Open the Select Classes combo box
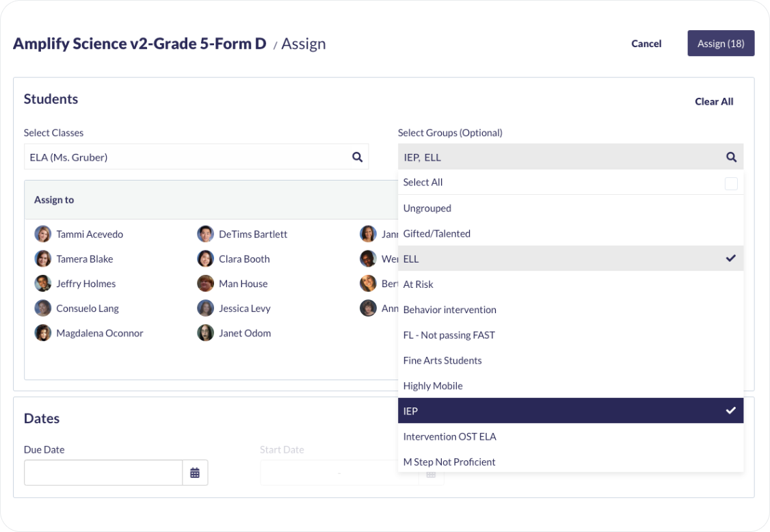The width and height of the screenshot is (770, 532). (x=196, y=157)
